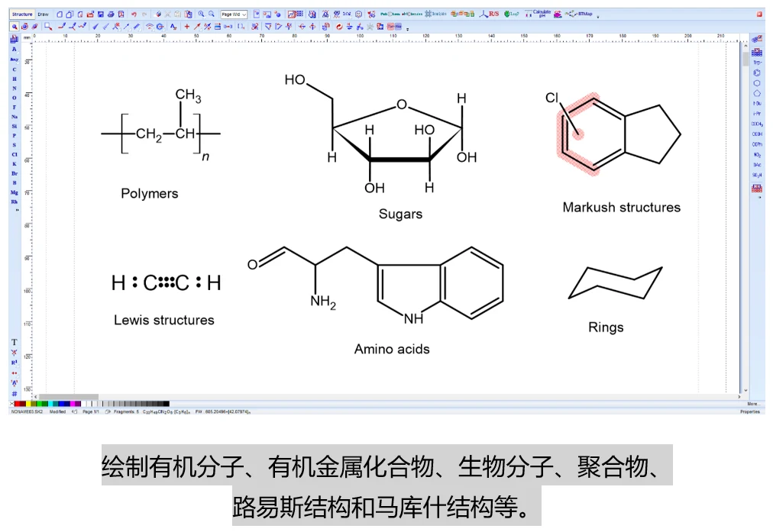Select the atom numbering # tool
The width and height of the screenshot is (773, 532).
(15, 394)
